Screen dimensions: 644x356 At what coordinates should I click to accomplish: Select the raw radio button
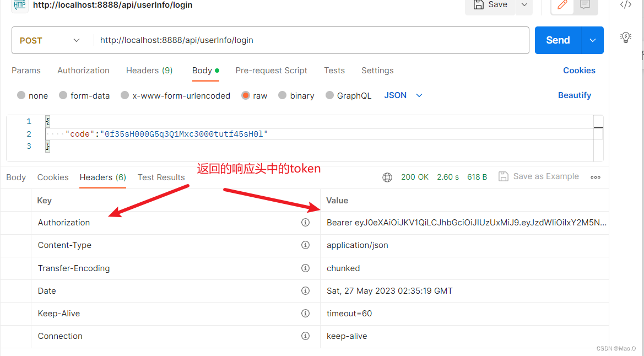pos(246,95)
